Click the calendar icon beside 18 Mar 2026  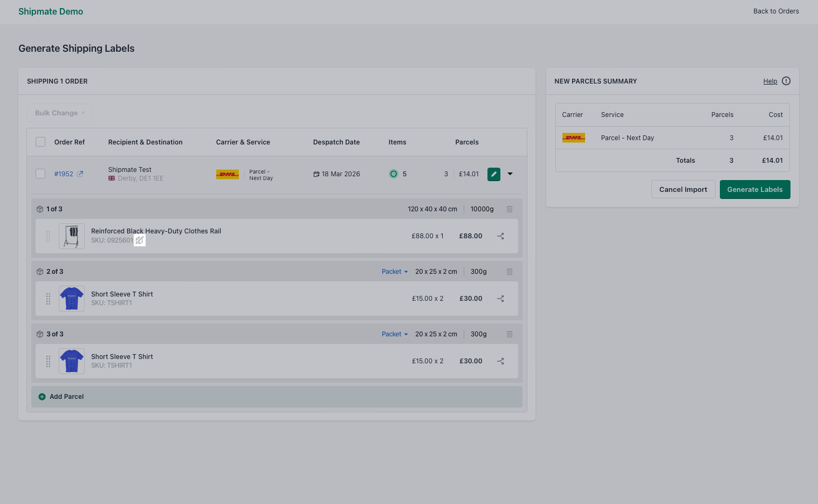[x=315, y=174]
